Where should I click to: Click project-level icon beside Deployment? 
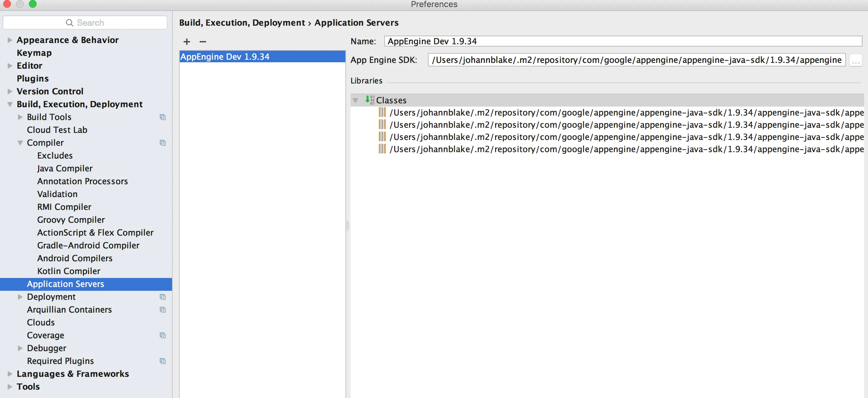pos(163,297)
